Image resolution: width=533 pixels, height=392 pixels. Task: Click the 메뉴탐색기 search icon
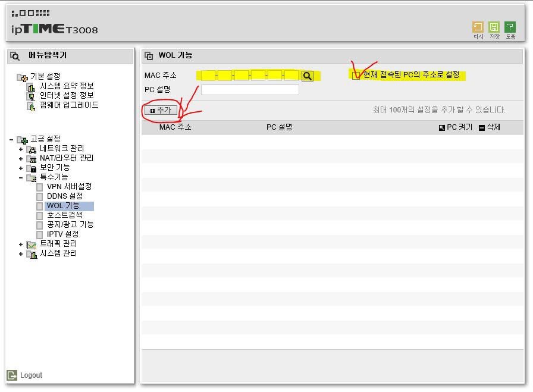pos(15,56)
